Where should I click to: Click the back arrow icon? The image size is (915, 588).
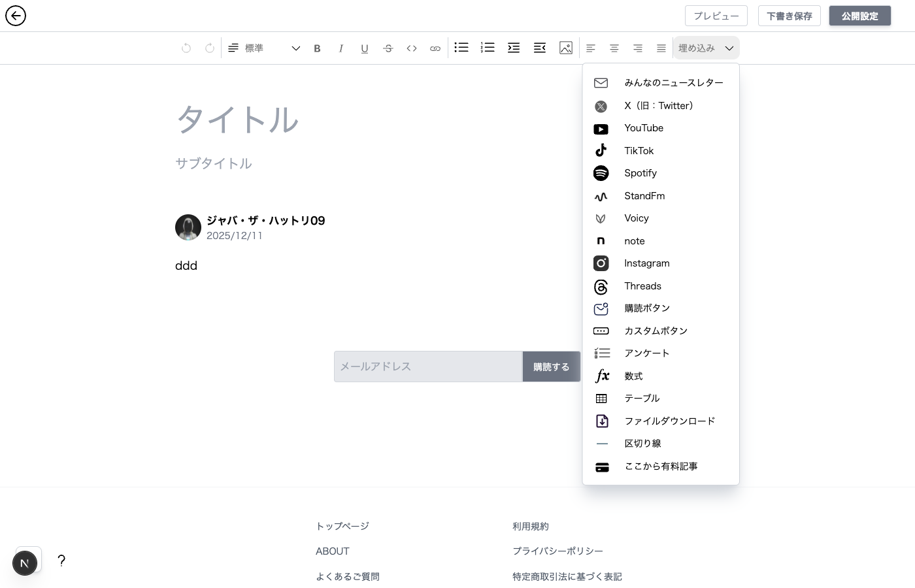16,16
